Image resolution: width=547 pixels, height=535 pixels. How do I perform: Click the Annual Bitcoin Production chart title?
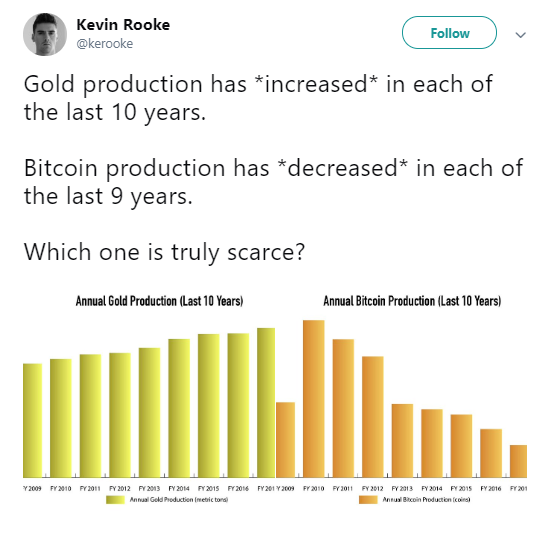click(x=412, y=301)
